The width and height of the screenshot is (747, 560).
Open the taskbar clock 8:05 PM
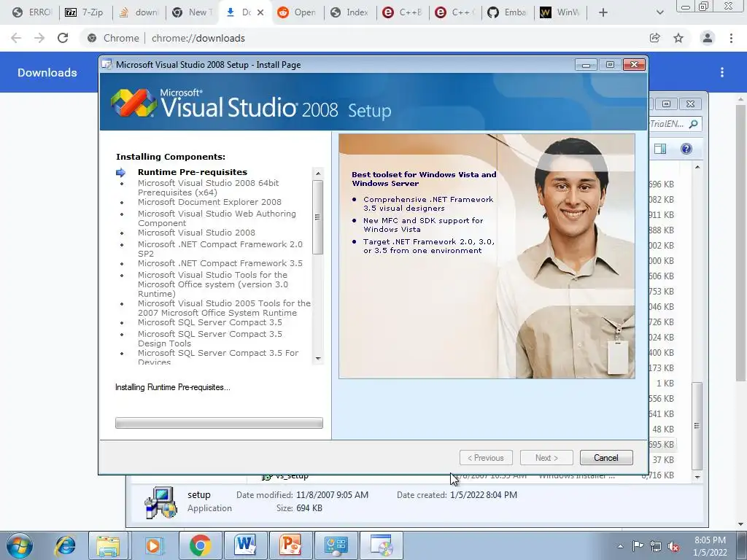point(710,546)
